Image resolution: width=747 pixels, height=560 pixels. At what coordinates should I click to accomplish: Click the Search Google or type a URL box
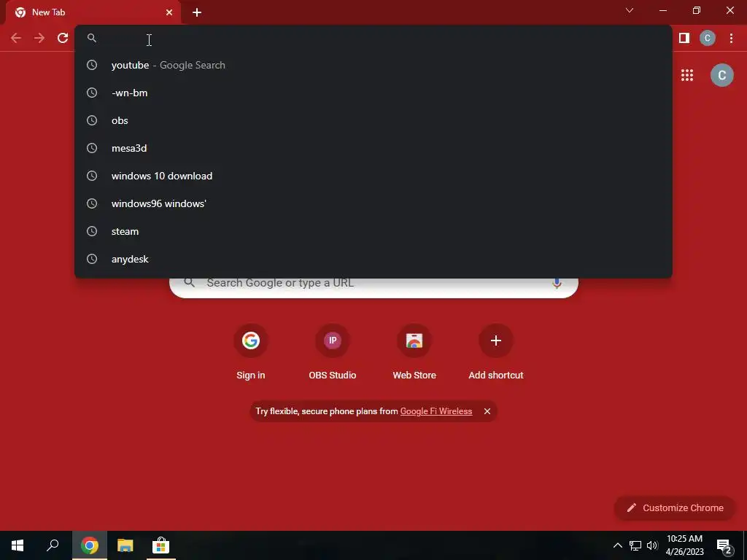[373, 287]
